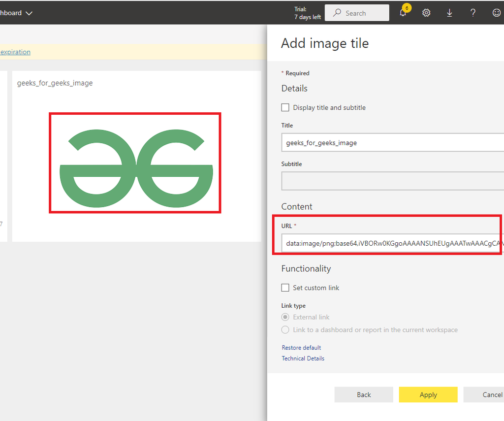The height and width of the screenshot is (421, 504).
Task: Click the yellow Apply button
Action: pyautogui.click(x=428, y=394)
